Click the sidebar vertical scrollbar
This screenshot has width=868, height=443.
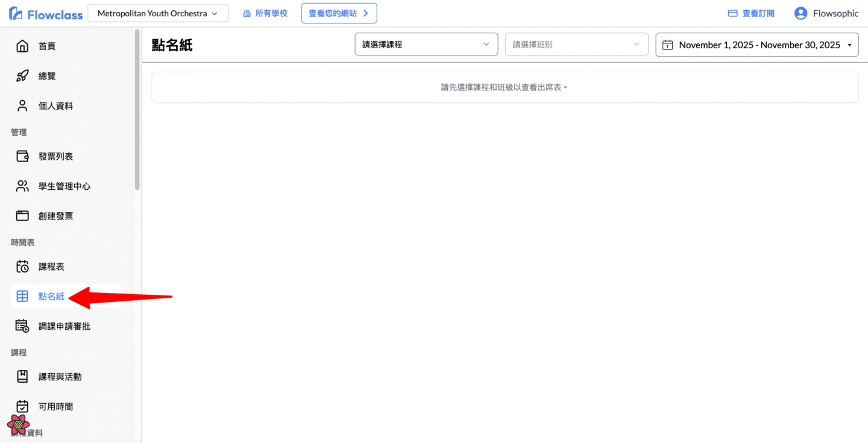click(x=137, y=108)
